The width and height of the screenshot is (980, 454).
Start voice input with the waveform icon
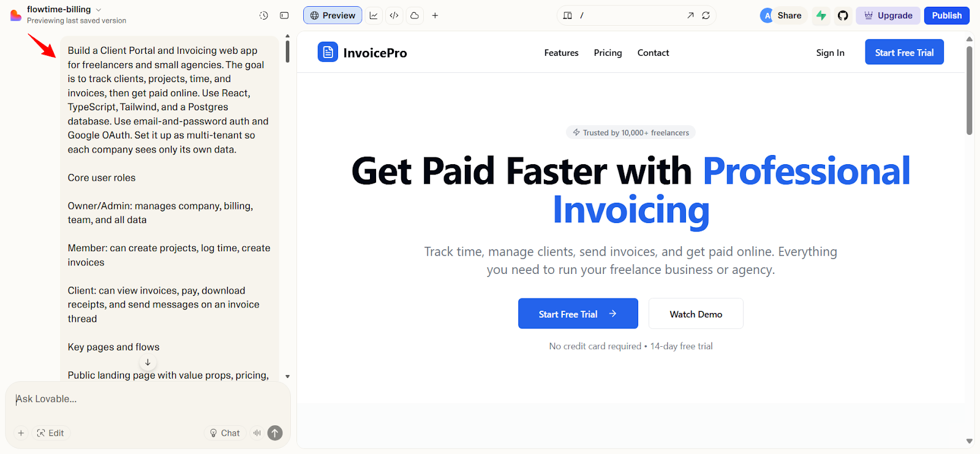(x=257, y=433)
